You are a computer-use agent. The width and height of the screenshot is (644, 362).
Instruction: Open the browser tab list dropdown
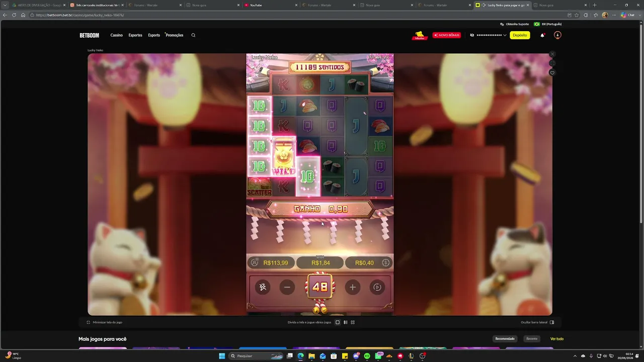(5, 5)
